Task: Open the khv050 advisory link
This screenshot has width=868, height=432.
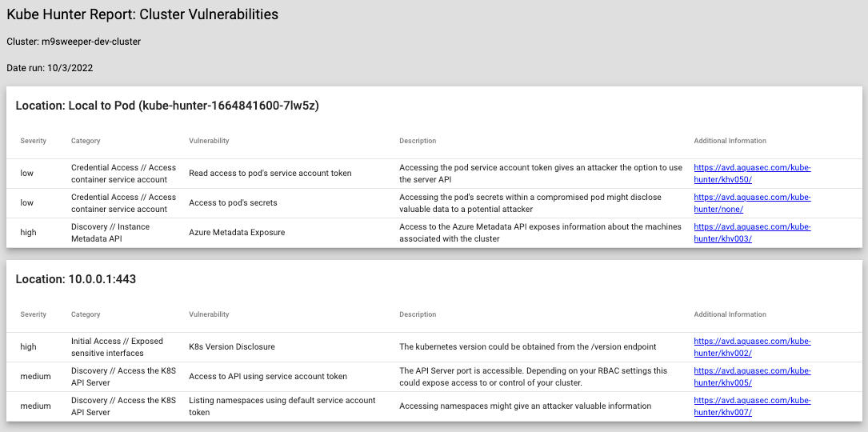Action: click(x=752, y=173)
